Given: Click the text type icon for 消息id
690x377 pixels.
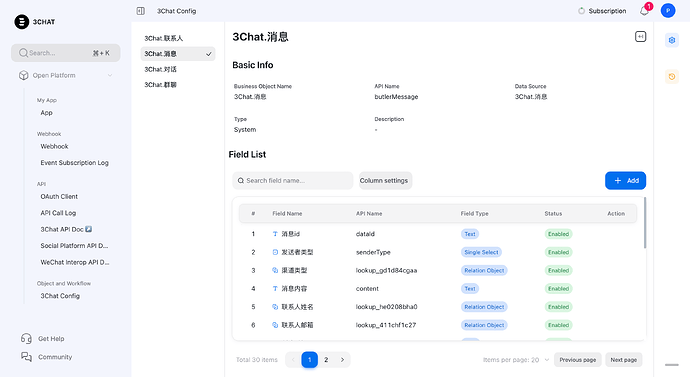Looking at the screenshot, I should tap(275, 234).
